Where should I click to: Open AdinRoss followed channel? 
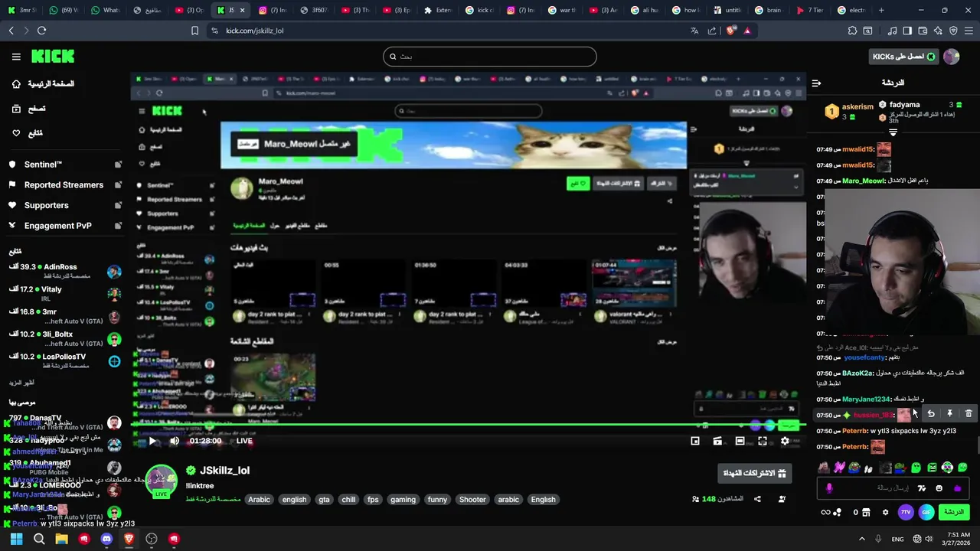pos(65,271)
